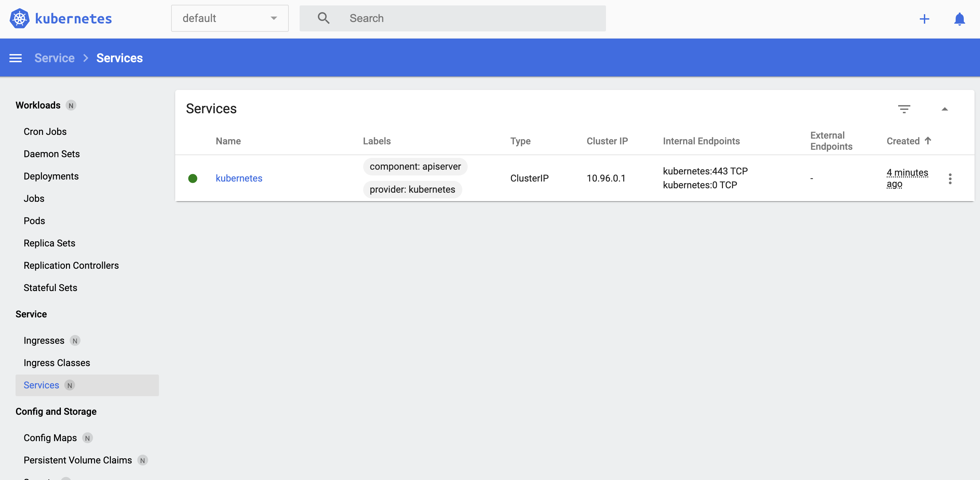Click the search magnifier icon
Image resolution: width=980 pixels, height=480 pixels.
point(323,18)
